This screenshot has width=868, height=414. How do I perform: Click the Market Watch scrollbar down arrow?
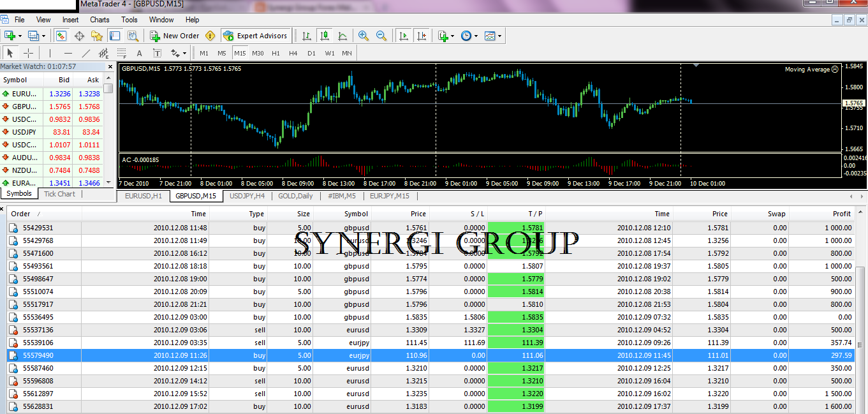[109, 182]
